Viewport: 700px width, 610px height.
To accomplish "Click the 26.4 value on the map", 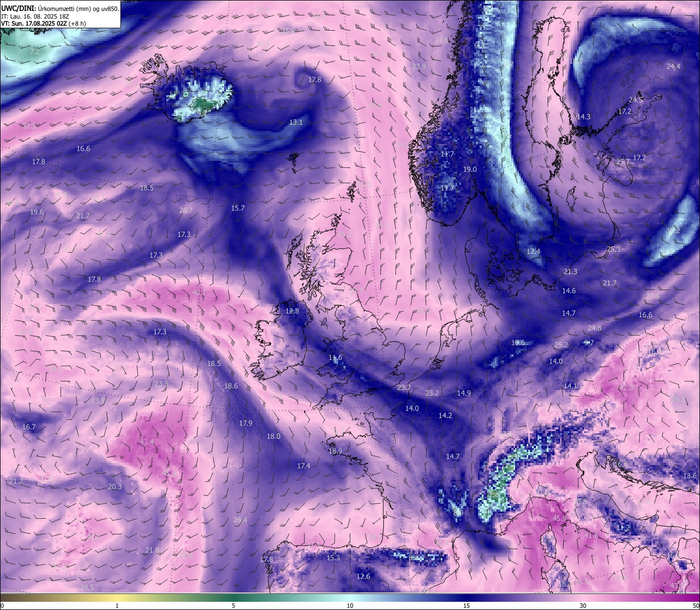I will 240,520.
